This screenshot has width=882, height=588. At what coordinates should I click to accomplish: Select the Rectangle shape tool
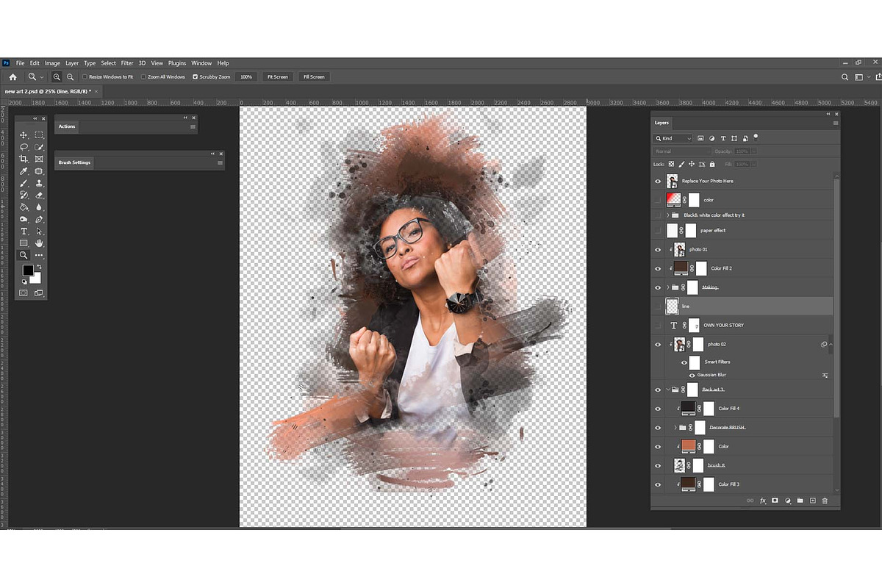tap(24, 243)
